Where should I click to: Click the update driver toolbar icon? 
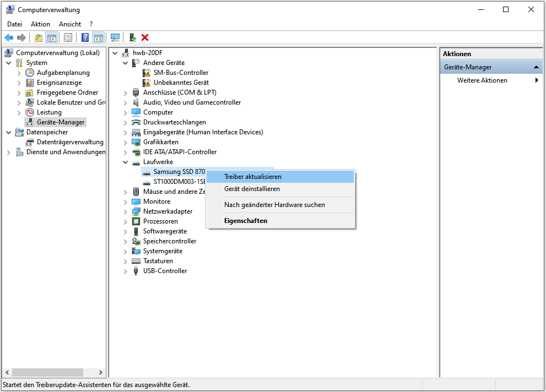133,37
